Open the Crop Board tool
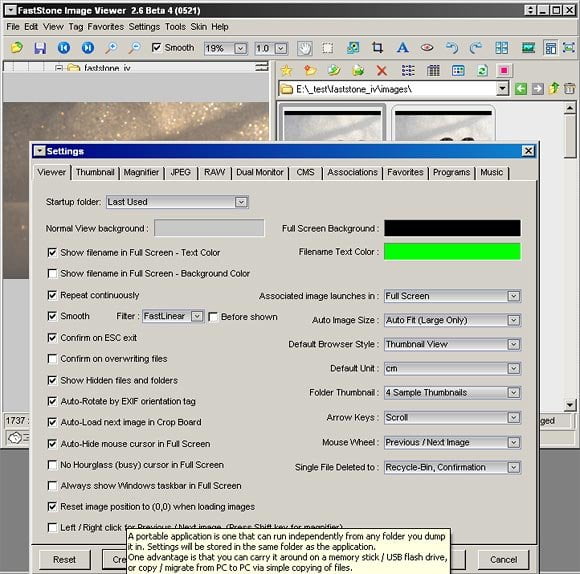Image resolution: width=580 pixels, height=574 pixels. click(377, 48)
